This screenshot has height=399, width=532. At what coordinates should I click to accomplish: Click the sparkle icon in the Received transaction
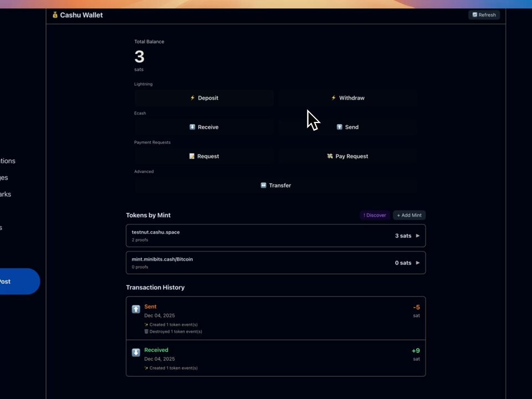tap(146, 368)
